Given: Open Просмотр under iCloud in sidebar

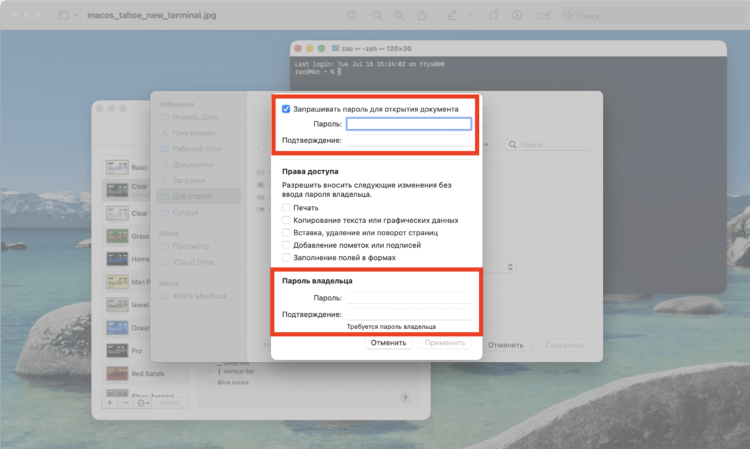Looking at the screenshot, I should tap(190, 246).
